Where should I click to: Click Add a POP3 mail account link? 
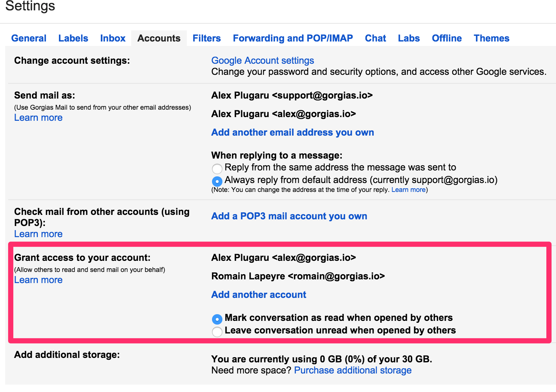tap(289, 216)
